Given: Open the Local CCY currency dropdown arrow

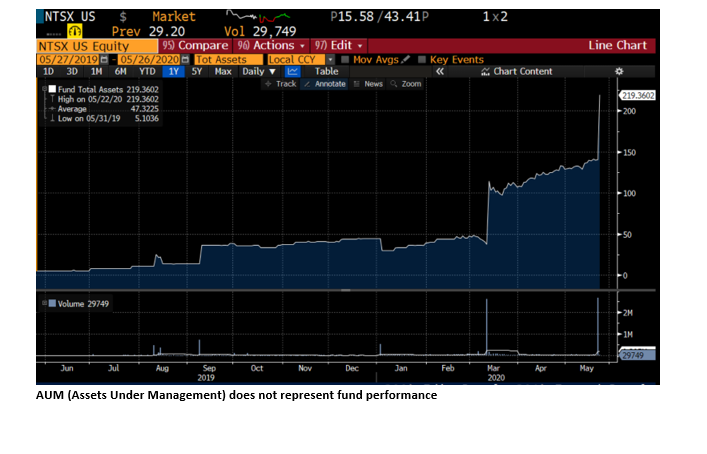Looking at the screenshot, I should pyautogui.click(x=331, y=60).
